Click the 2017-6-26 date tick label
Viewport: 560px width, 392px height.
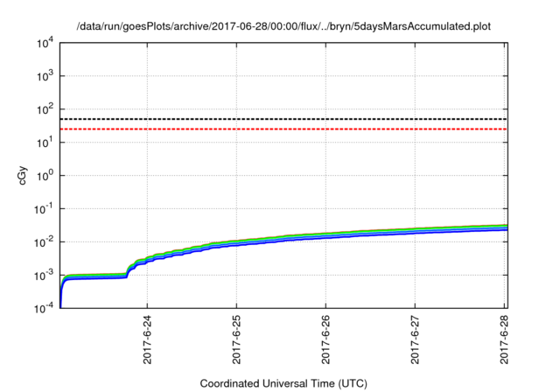[325, 339]
